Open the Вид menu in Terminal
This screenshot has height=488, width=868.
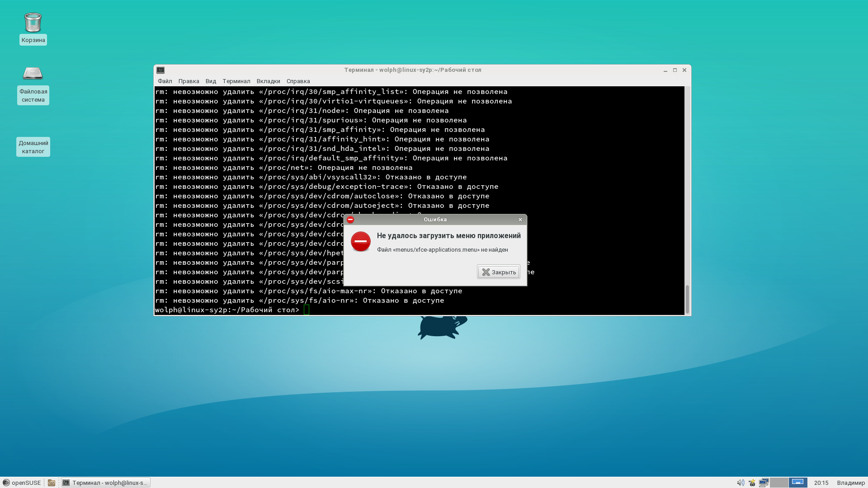[x=211, y=81]
